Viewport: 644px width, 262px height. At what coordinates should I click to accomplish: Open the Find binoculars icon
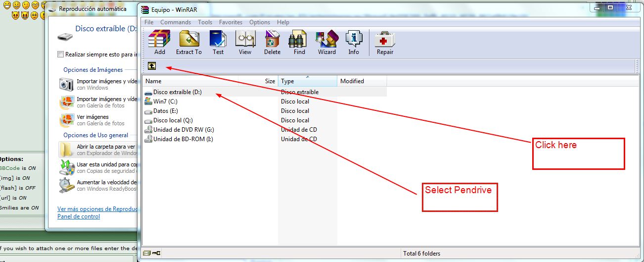coord(299,40)
